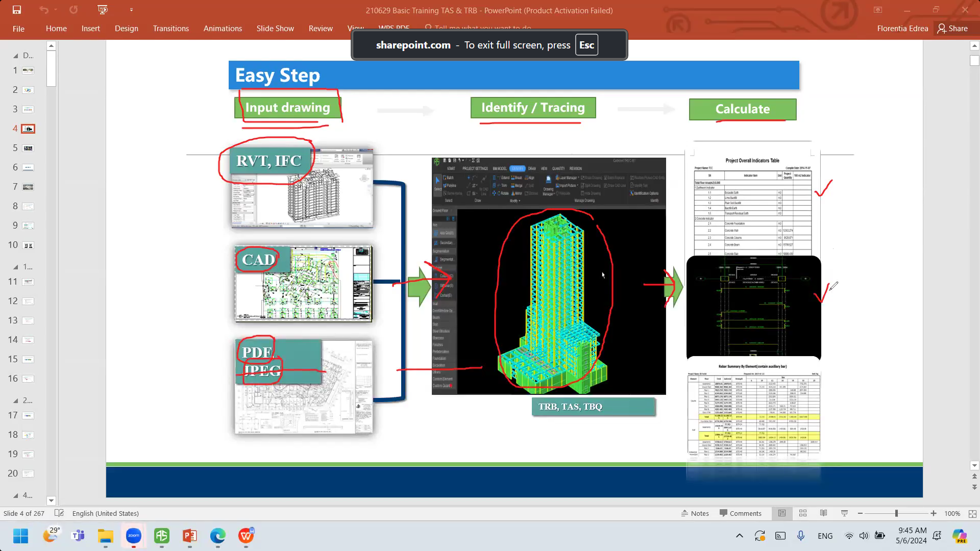Start slideshow from beginning via toolbar icon
The image size is (980, 551).
coord(103,10)
